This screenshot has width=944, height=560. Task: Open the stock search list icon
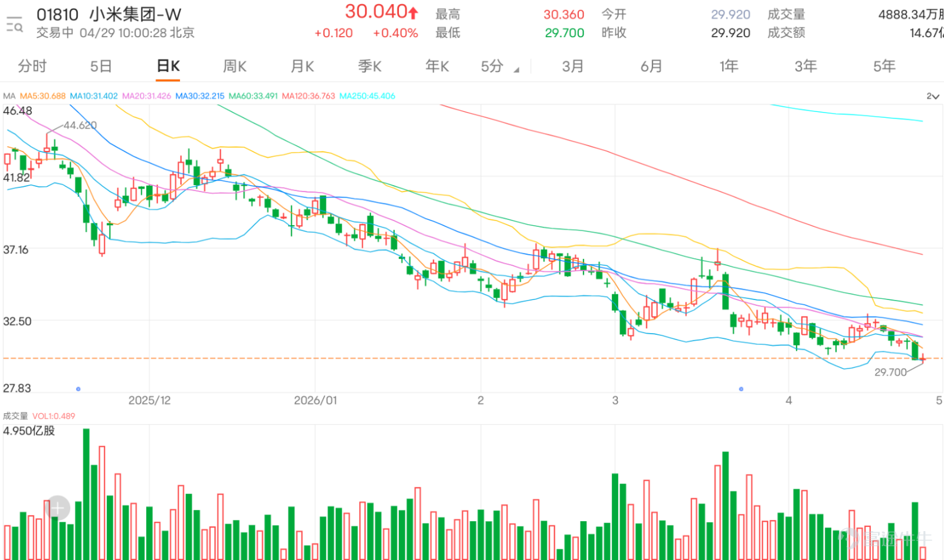click(x=14, y=24)
